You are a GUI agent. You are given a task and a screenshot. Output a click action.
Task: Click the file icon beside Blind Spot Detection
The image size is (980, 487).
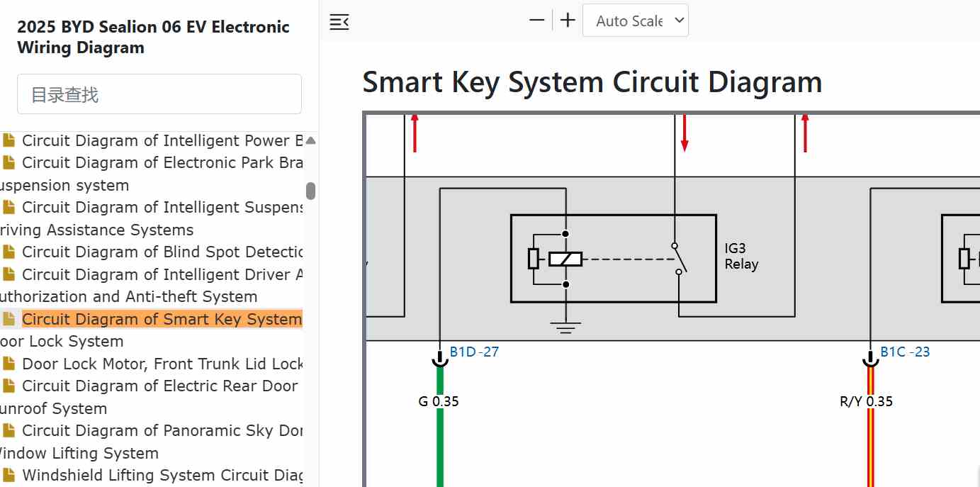(x=9, y=252)
